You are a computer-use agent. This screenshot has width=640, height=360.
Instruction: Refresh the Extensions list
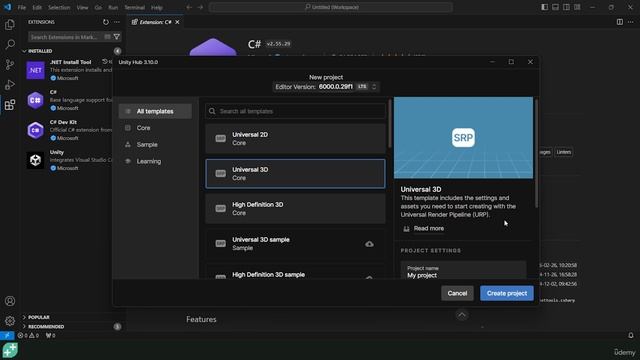106,22
